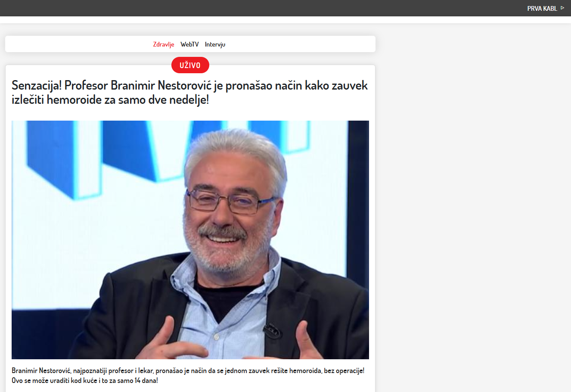Click the lapel microphone on the jacket
Viewport: 571px width, 392px height.
tap(272, 331)
